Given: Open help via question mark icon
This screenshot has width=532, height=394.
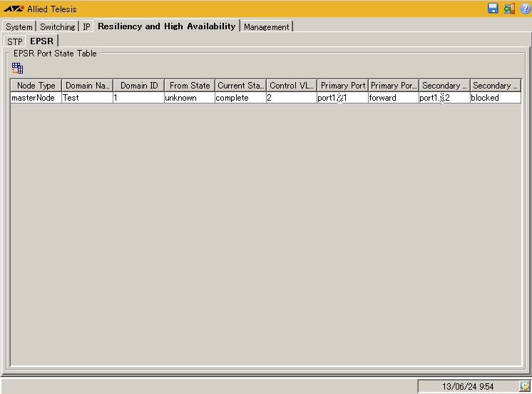Looking at the screenshot, I should point(525,9).
